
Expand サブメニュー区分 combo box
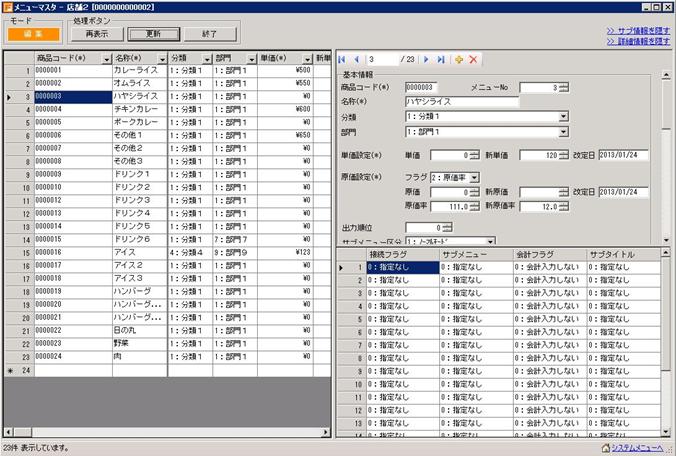491,241
